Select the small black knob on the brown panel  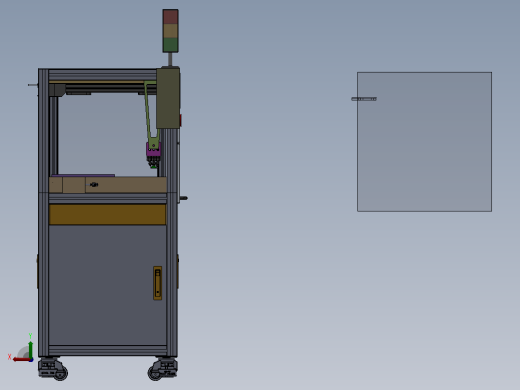coord(94,184)
